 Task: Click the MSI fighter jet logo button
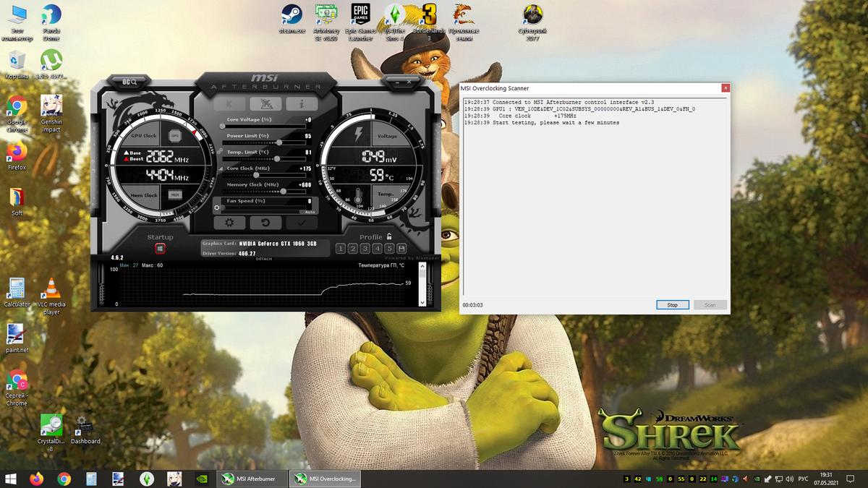click(265, 104)
